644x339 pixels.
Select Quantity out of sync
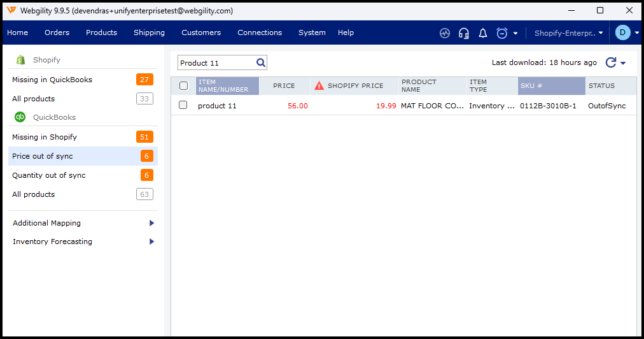click(x=49, y=175)
